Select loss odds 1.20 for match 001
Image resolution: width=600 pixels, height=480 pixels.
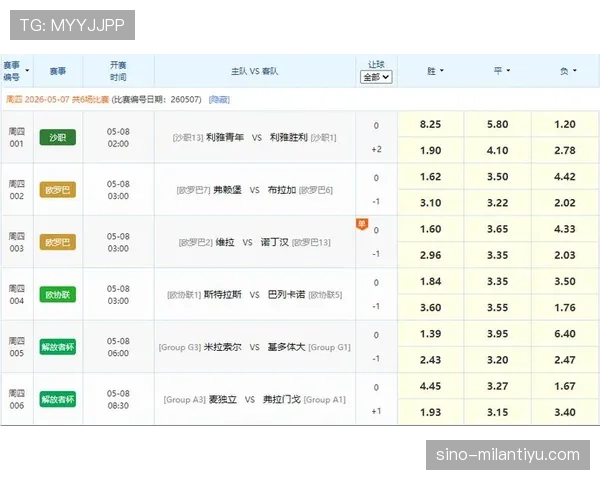[565, 124]
